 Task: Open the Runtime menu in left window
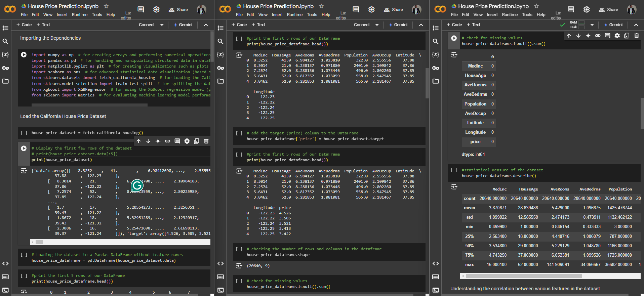[80, 15]
